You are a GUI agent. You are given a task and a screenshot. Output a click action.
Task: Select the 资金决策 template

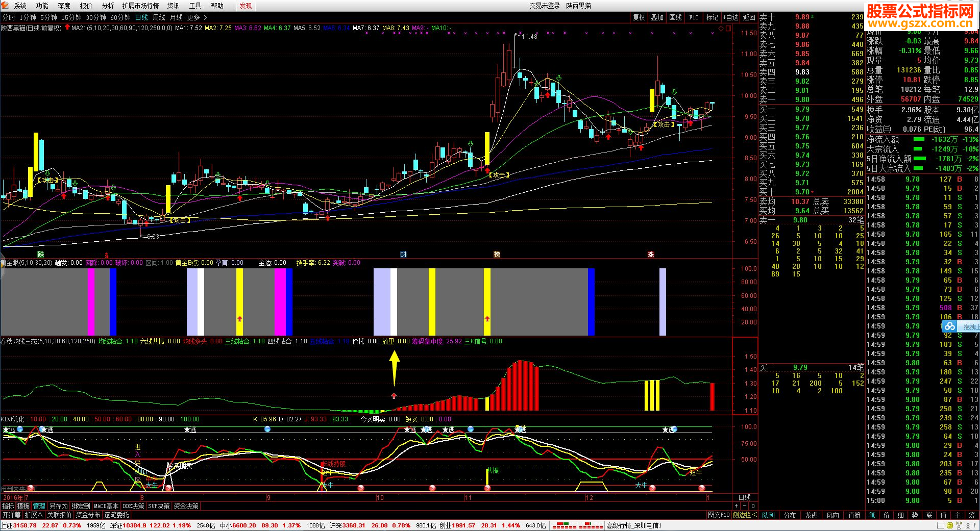(x=186, y=506)
